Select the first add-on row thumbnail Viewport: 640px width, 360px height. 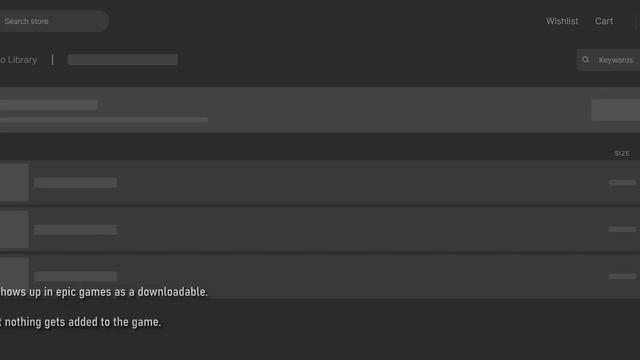point(14,182)
